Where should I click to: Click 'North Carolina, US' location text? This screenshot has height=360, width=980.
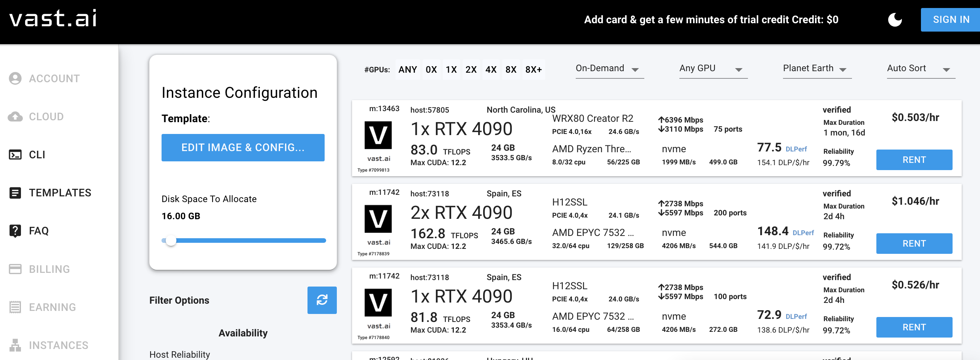(x=521, y=110)
